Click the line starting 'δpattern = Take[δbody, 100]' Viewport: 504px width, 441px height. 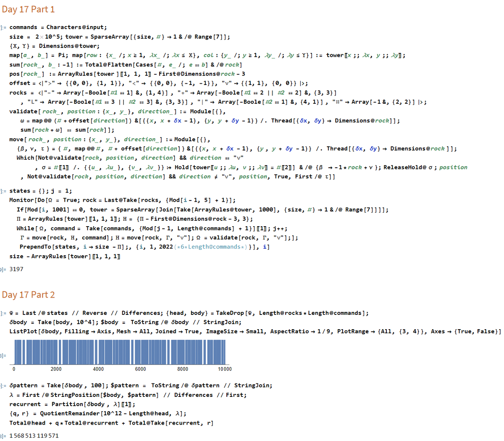pyautogui.click(x=141, y=386)
